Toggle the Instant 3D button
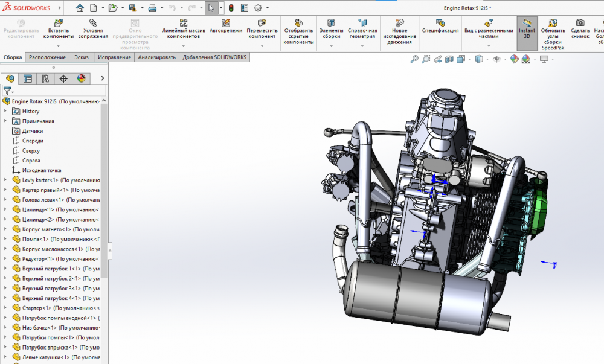Image resolution: width=604 pixels, height=364 pixels. tap(527, 30)
